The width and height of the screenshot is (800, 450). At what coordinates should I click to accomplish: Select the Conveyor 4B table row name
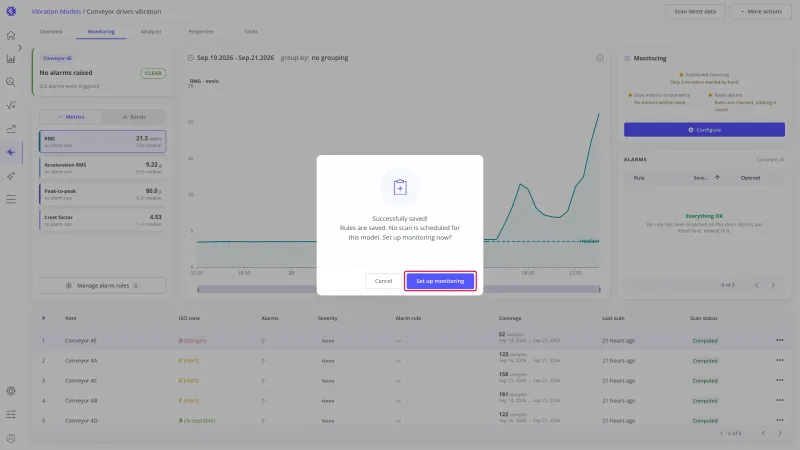point(81,401)
